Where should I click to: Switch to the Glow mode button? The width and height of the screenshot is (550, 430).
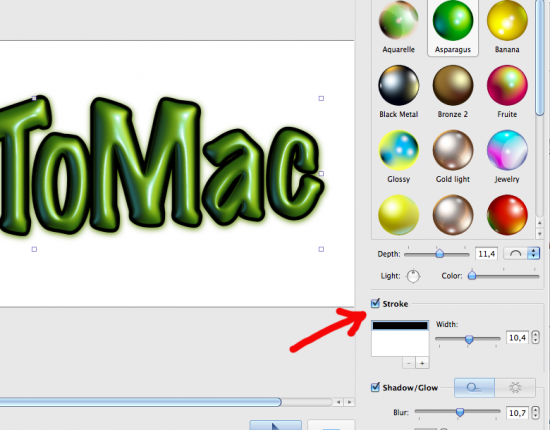(515, 388)
